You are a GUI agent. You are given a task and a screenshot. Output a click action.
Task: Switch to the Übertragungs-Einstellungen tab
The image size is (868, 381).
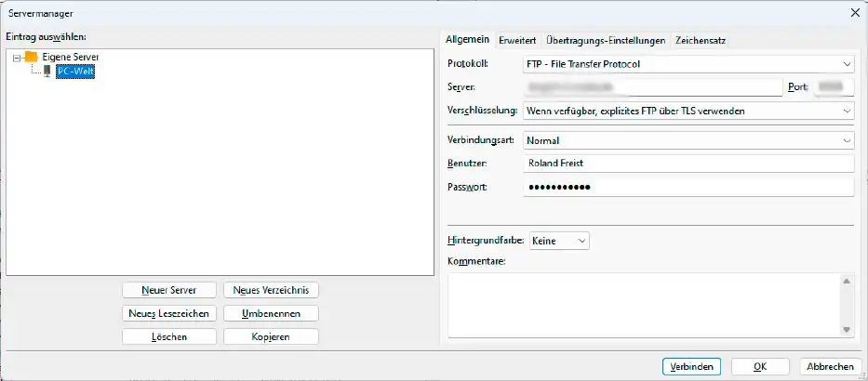(x=606, y=41)
